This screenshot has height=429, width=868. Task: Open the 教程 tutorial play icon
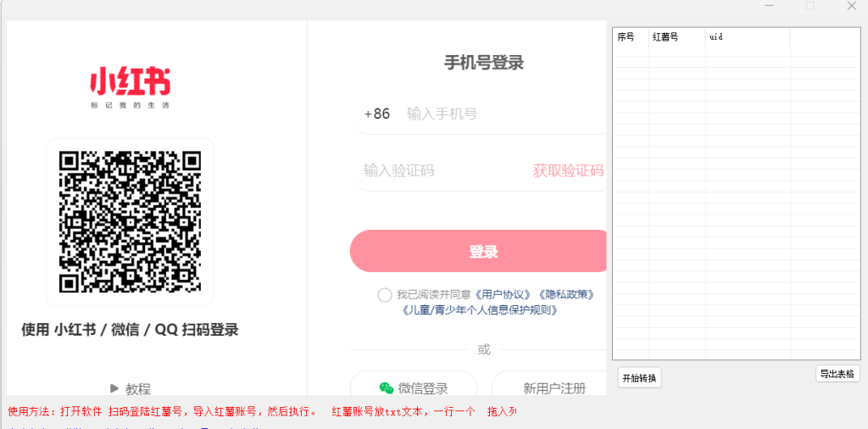click(114, 388)
